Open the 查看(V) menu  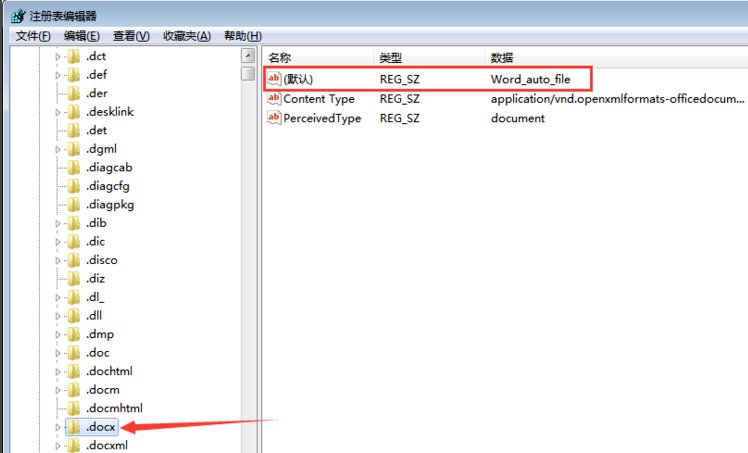pos(131,36)
